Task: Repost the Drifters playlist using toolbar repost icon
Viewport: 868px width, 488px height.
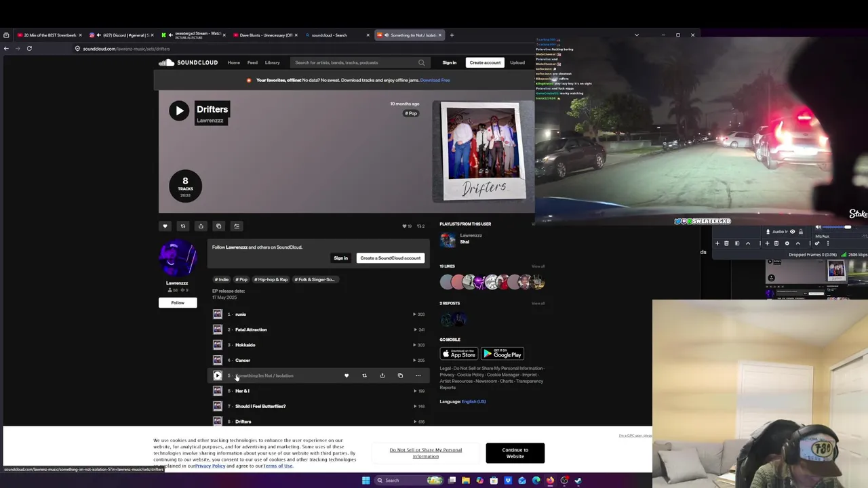Action: [x=182, y=226]
